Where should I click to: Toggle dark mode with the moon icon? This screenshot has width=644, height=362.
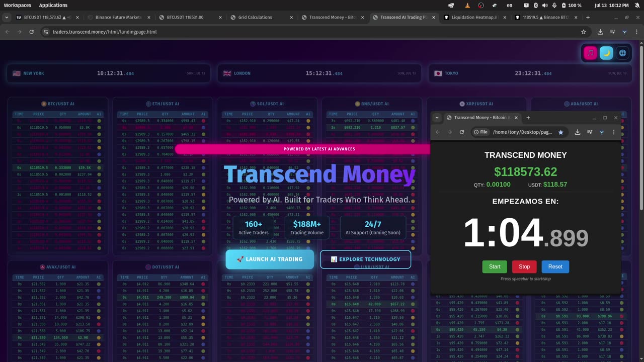pos(606,53)
